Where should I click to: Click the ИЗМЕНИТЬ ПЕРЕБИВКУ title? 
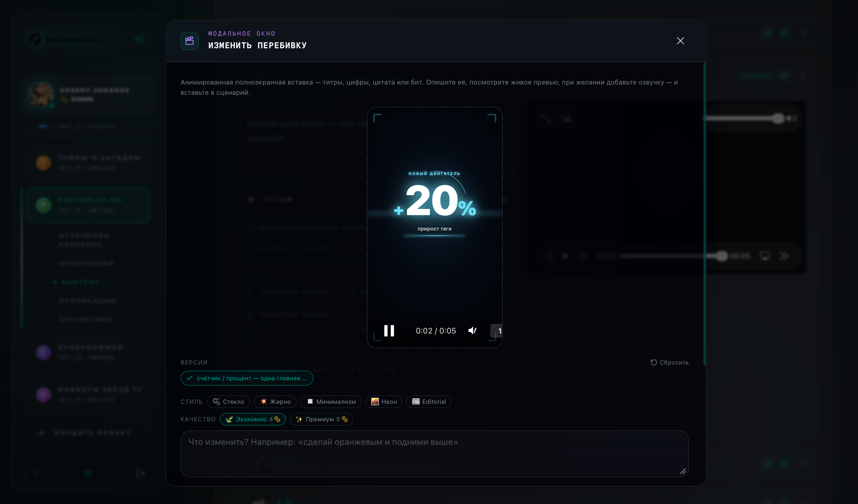258,45
